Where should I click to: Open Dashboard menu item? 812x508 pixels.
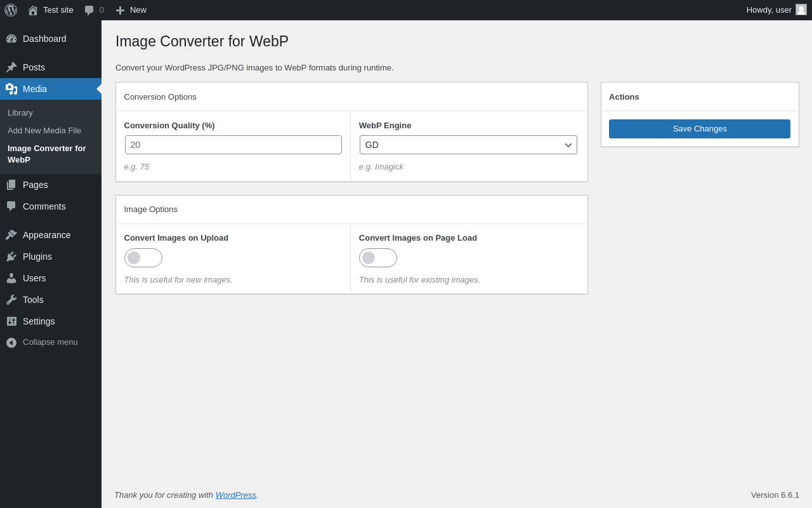coord(51,39)
